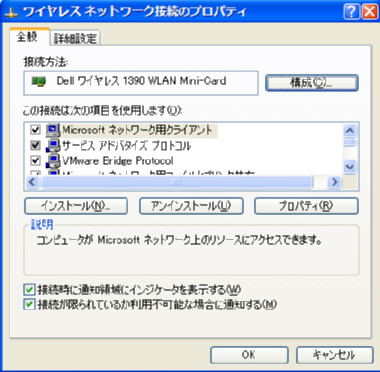Click Microsoft ネットワーク用クライアント network icon
The height and width of the screenshot is (372, 380).
tap(53, 130)
